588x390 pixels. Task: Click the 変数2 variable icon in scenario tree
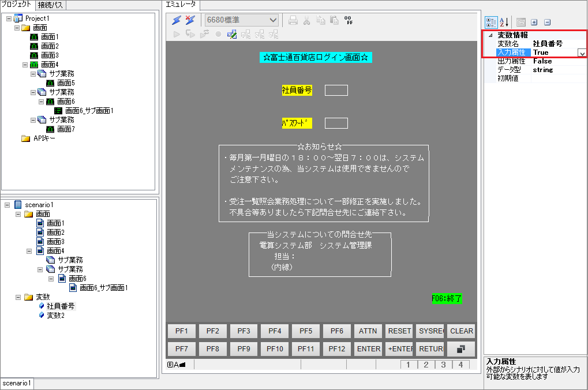[x=41, y=316]
